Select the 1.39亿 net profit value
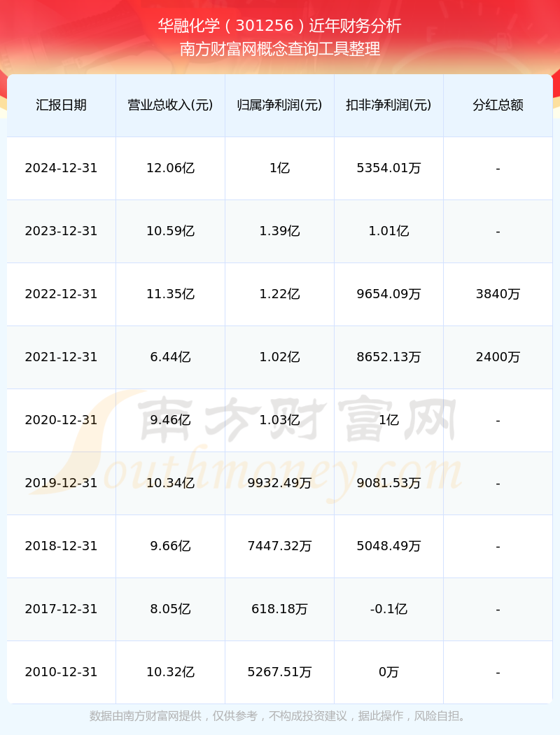The image size is (560, 735). coord(280,231)
